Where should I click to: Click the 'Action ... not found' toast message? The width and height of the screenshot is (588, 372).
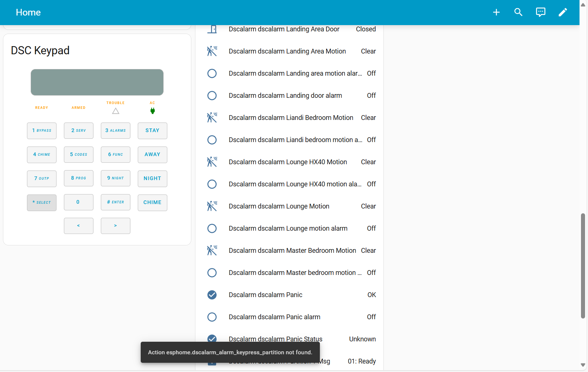click(230, 352)
